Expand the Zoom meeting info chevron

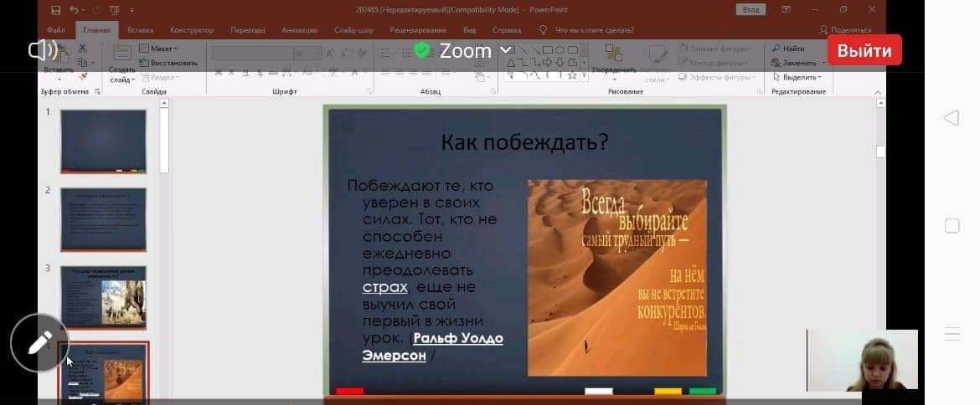pyautogui.click(x=505, y=50)
